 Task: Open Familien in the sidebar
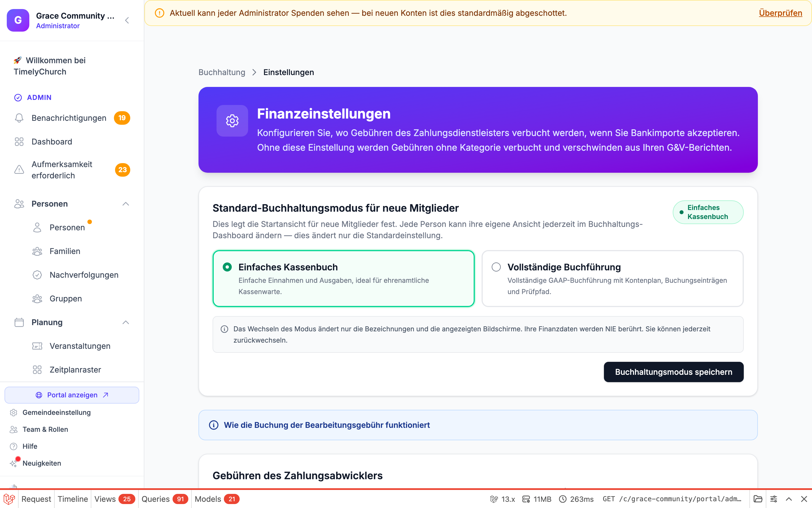65,251
